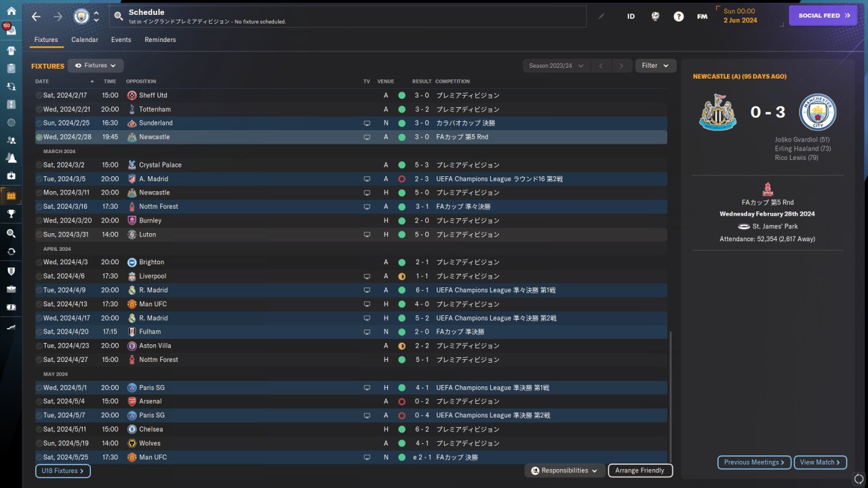This screenshot has height=488, width=868.
Task: Switch to the Fixtures tab
Action: (46, 40)
